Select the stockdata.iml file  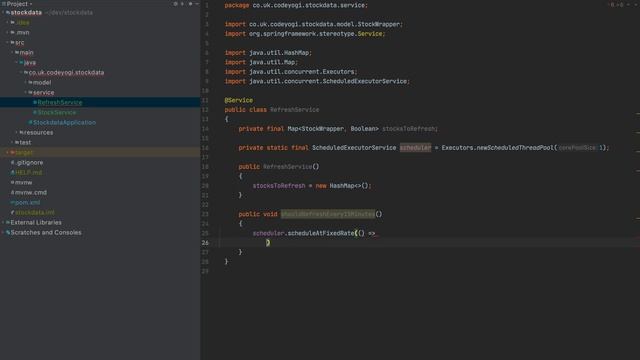click(35, 212)
